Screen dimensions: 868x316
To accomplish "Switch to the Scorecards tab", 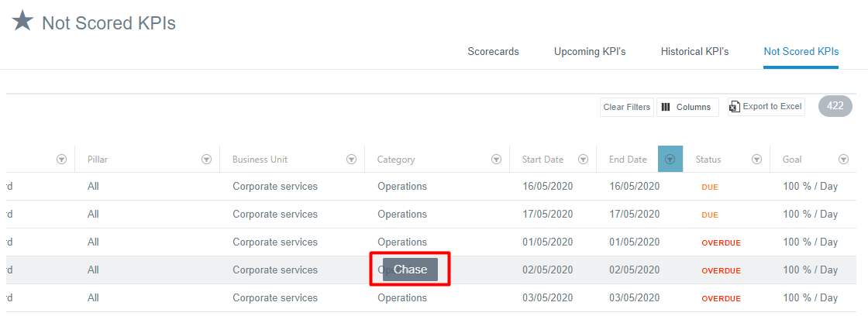I will (493, 52).
